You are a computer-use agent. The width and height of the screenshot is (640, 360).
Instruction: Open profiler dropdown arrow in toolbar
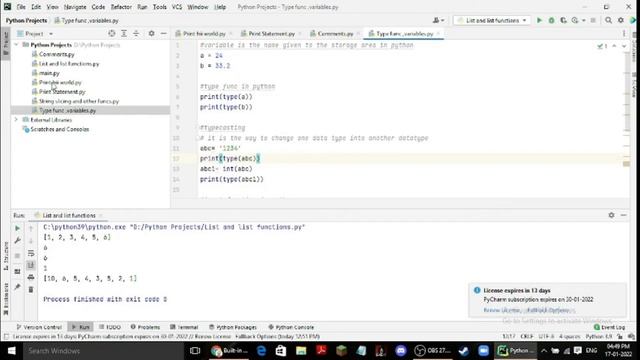584,20
